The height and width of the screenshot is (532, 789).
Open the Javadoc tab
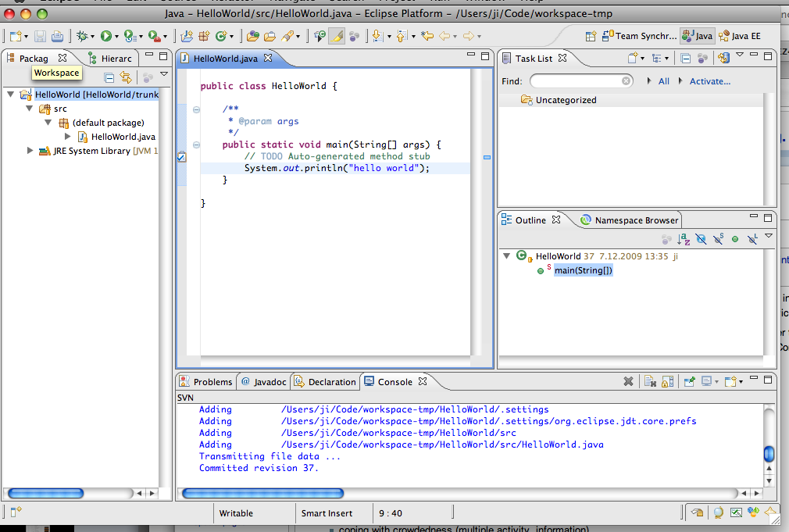click(x=264, y=381)
